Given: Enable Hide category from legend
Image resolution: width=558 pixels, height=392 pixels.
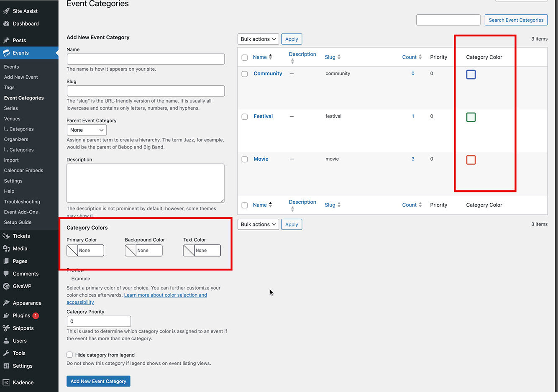Looking at the screenshot, I should 70,355.
